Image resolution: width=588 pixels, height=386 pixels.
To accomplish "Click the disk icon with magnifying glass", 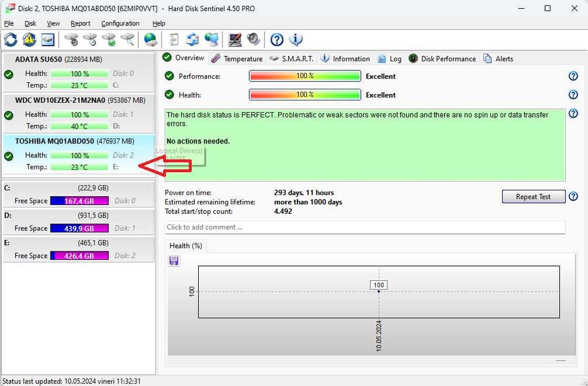I will coord(128,39).
